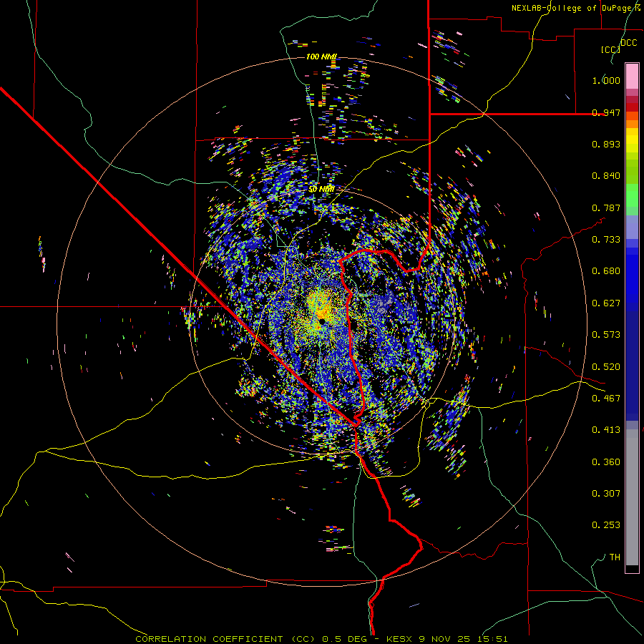The image size is (644, 644).
Task: Click the TH threshold label
Action: point(615,557)
